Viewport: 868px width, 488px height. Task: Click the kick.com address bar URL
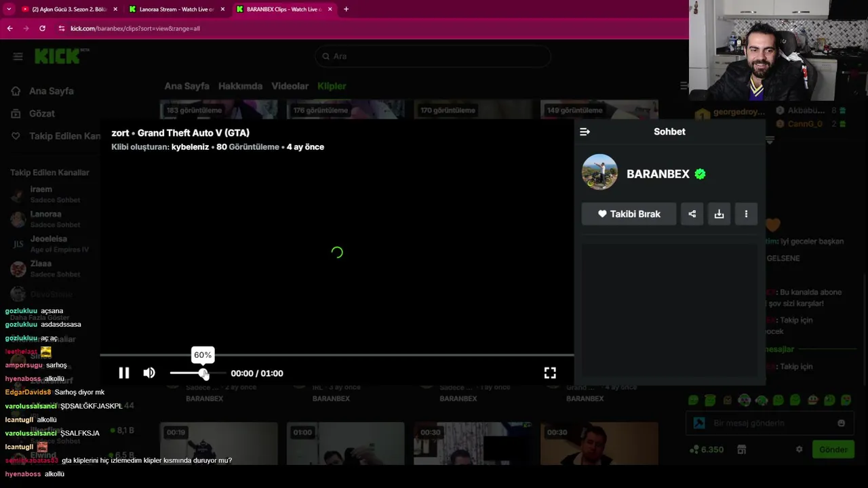coord(135,28)
